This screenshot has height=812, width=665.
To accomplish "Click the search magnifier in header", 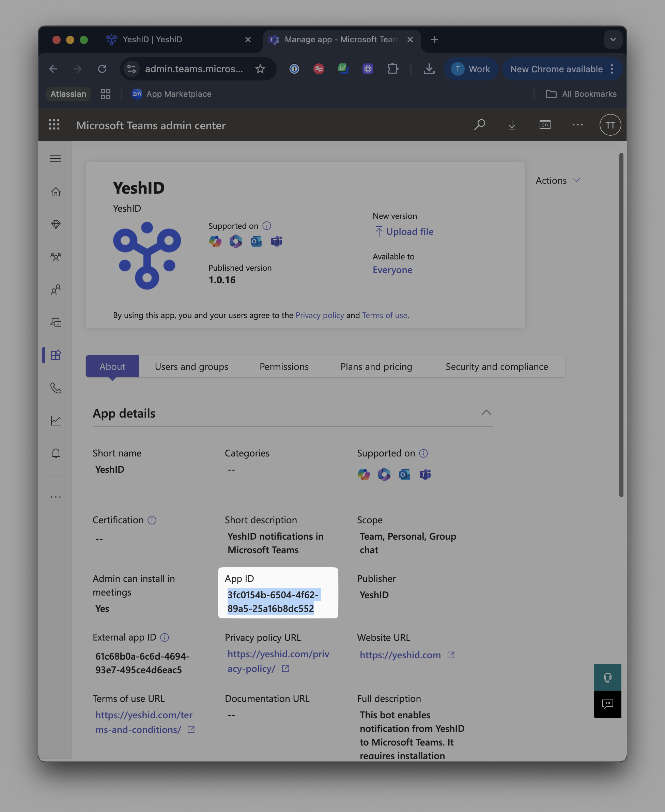I will pyautogui.click(x=480, y=125).
